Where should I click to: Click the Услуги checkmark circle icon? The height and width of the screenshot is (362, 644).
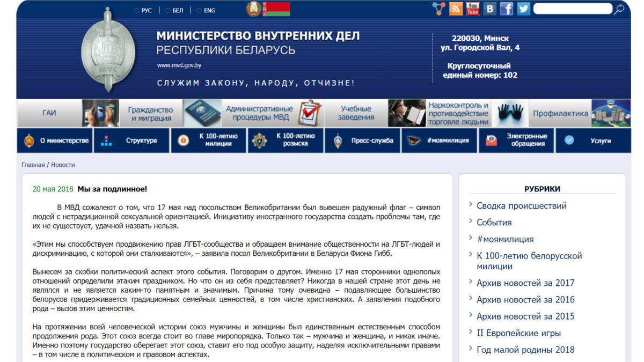pos(569,140)
